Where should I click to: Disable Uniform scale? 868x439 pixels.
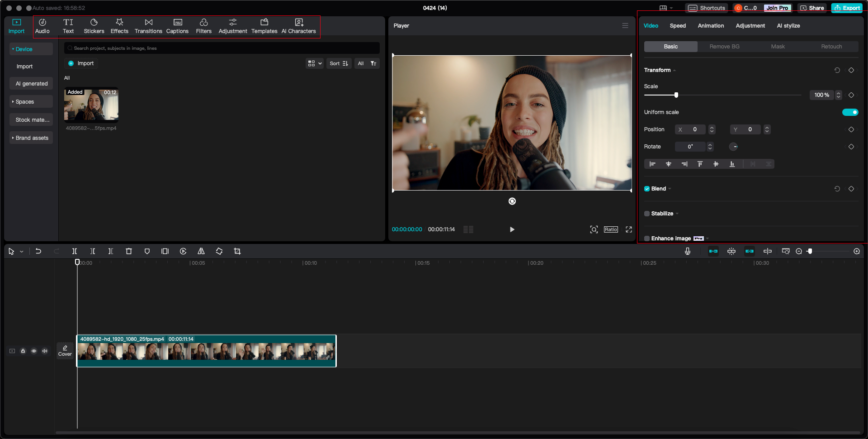click(850, 112)
